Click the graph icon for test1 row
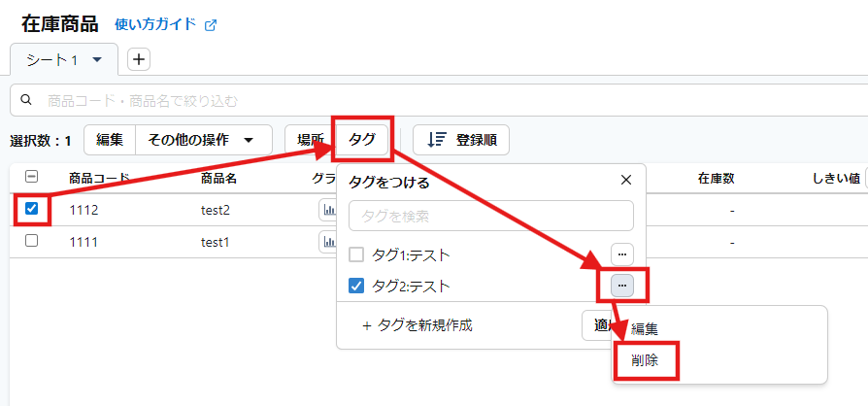 pyautogui.click(x=327, y=241)
